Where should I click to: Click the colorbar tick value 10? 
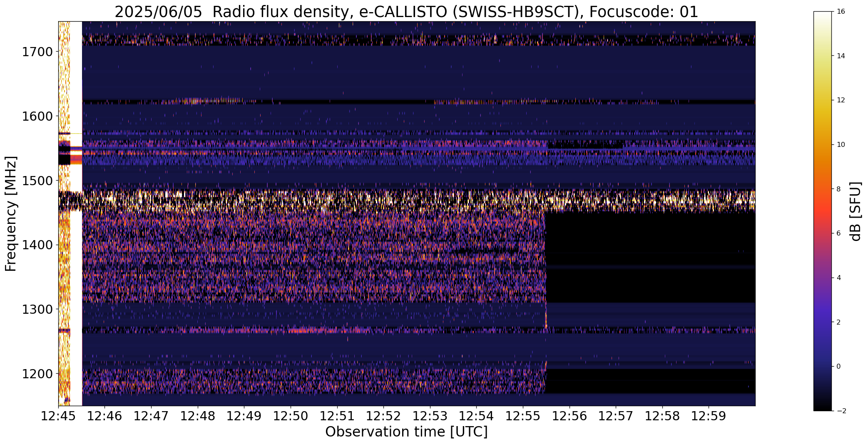tap(841, 145)
